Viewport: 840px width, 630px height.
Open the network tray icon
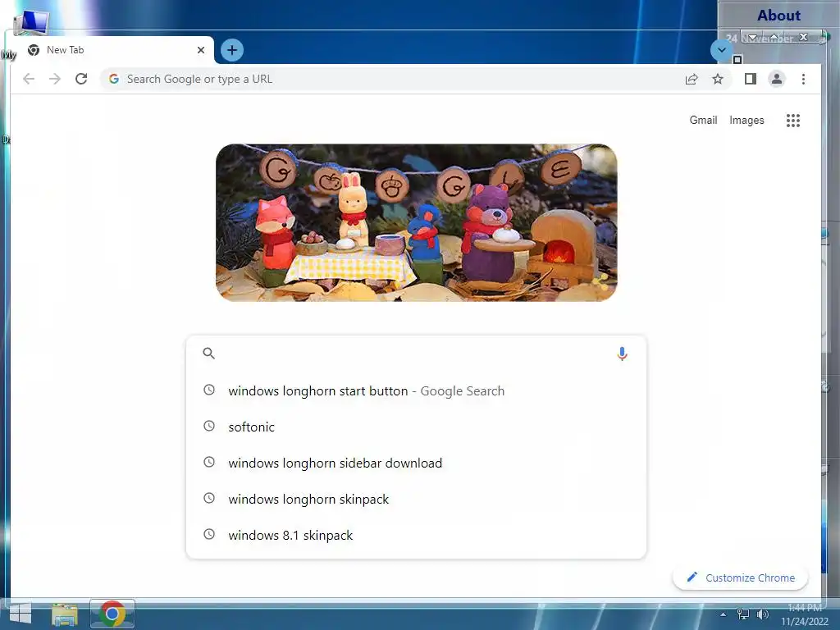pyautogui.click(x=743, y=614)
